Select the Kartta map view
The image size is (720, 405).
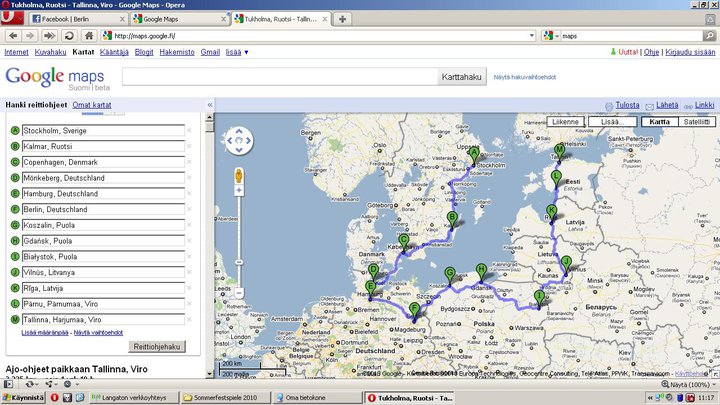(659, 122)
